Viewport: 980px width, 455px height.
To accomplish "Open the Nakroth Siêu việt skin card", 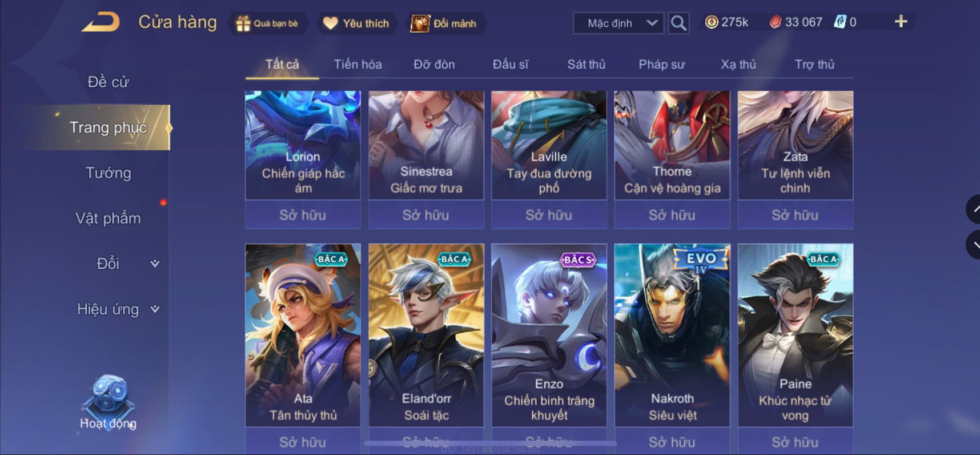I will (x=672, y=335).
